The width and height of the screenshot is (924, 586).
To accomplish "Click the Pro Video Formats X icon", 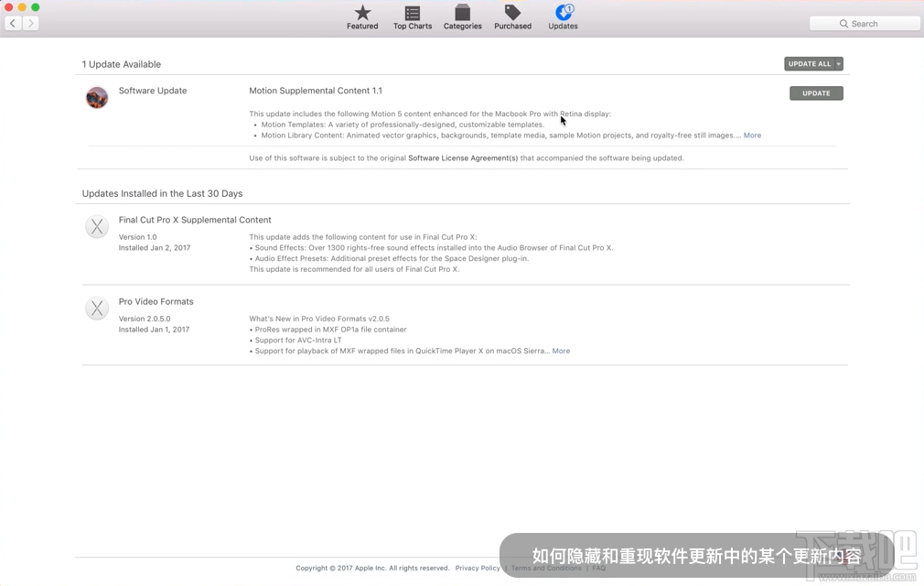I will 97,309.
